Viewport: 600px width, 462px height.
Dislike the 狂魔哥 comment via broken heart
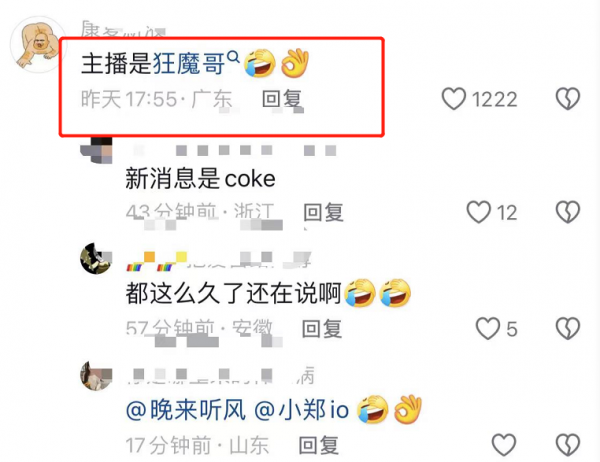pos(568,99)
